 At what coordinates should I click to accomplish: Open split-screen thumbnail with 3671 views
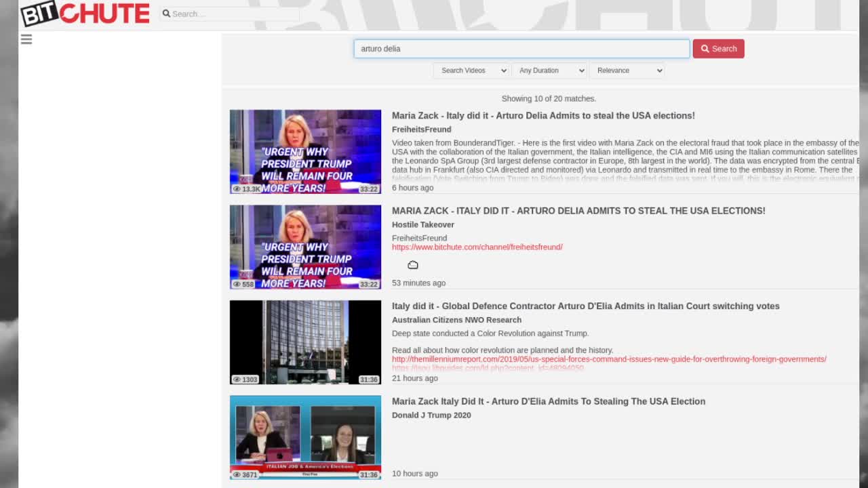point(305,437)
